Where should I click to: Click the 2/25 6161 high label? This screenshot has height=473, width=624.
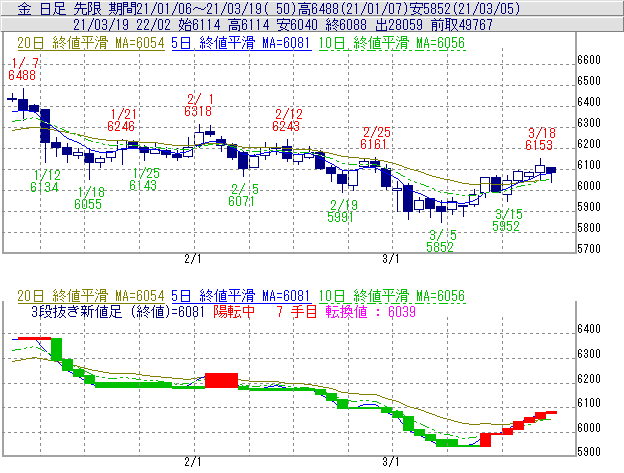[x=374, y=138]
